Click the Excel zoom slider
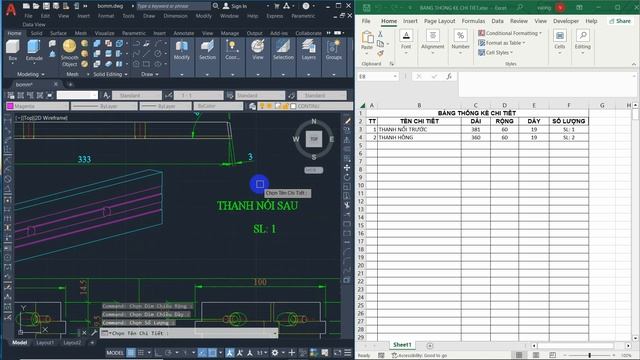The image size is (640, 360). 590,356
